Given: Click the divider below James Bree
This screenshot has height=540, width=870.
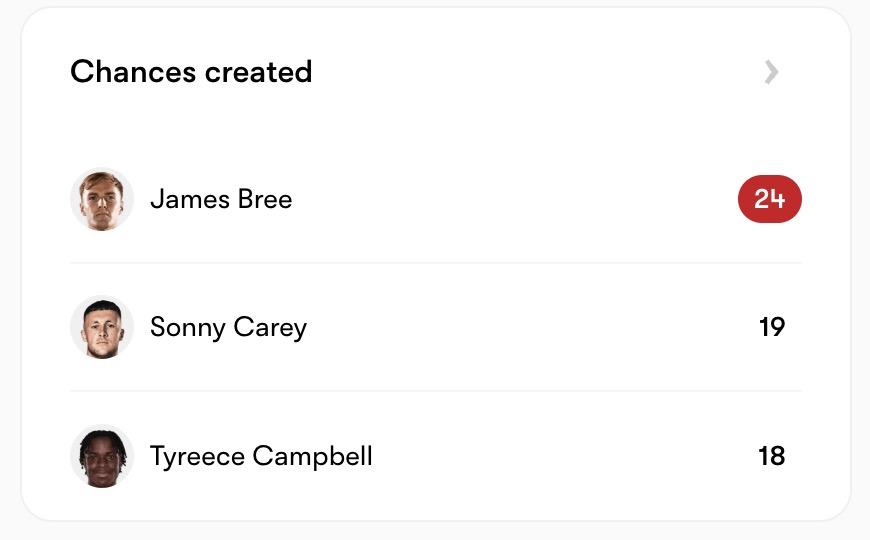Looking at the screenshot, I should click(x=436, y=263).
